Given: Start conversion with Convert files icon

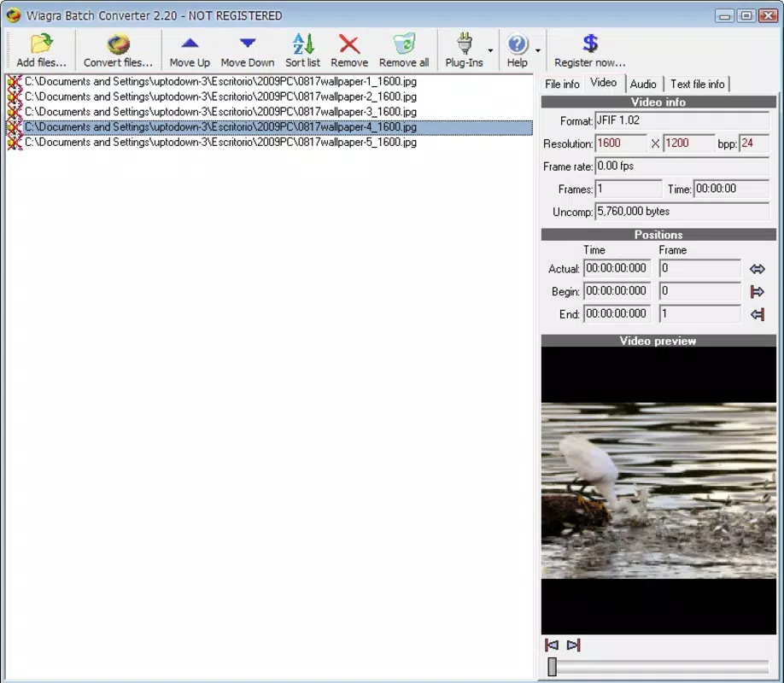Looking at the screenshot, I should 119,44.
